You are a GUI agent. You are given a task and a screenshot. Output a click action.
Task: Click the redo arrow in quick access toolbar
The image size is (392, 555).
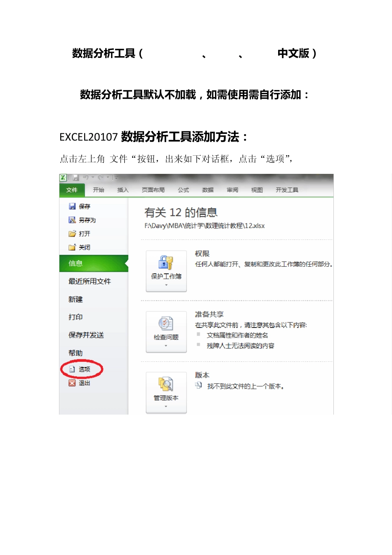tap(101, 178)
